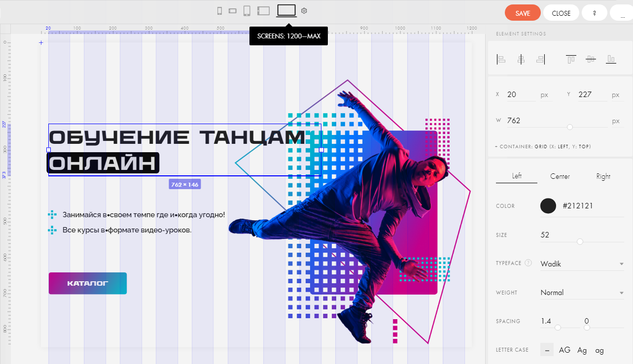Center the element vertically
The height and width of the screenshot is (364, 633).
(591, 60)
